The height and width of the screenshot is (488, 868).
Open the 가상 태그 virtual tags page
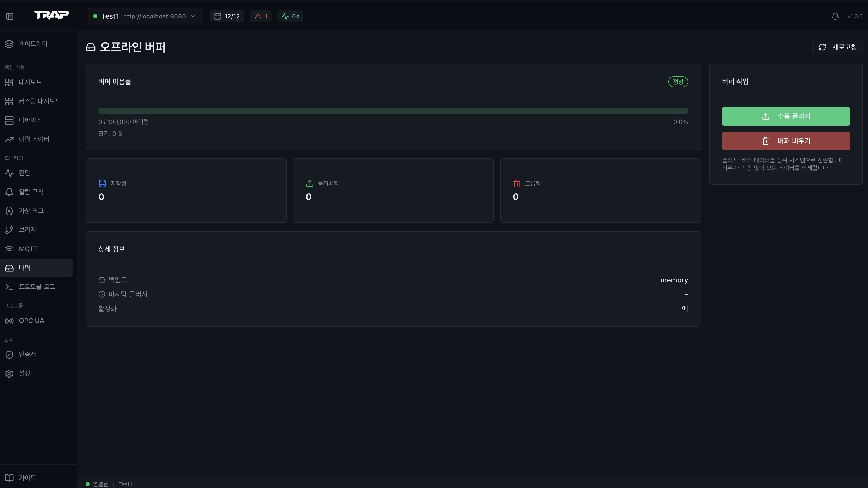(31, 211)
